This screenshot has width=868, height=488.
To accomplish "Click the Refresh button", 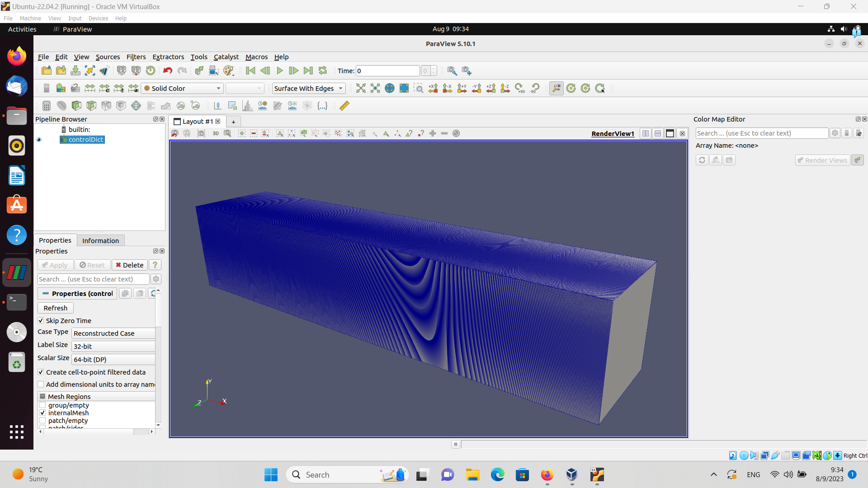I will 56,308.
